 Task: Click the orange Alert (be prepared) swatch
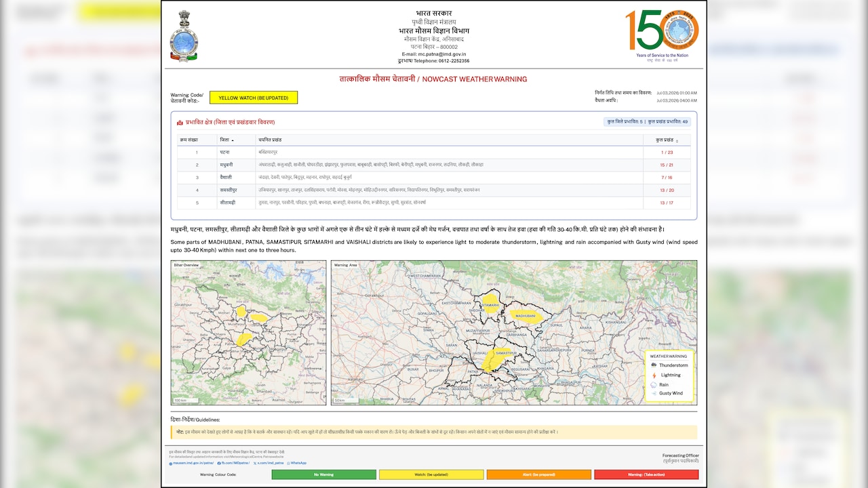tap(539, 474)
